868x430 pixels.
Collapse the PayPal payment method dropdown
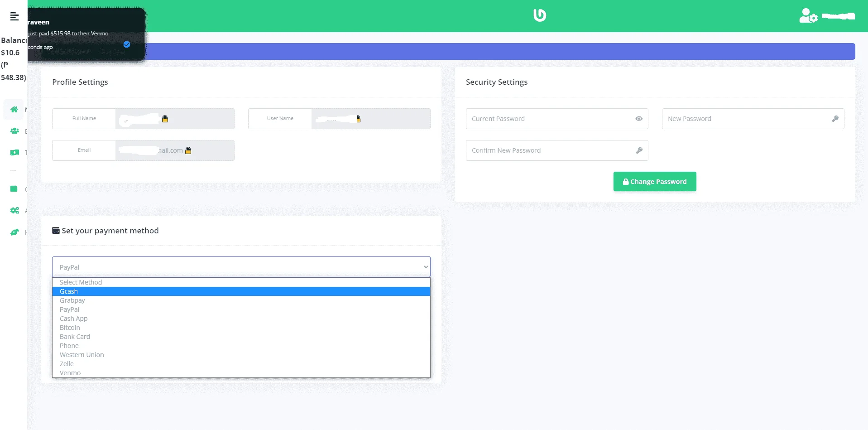pos(241,267)
